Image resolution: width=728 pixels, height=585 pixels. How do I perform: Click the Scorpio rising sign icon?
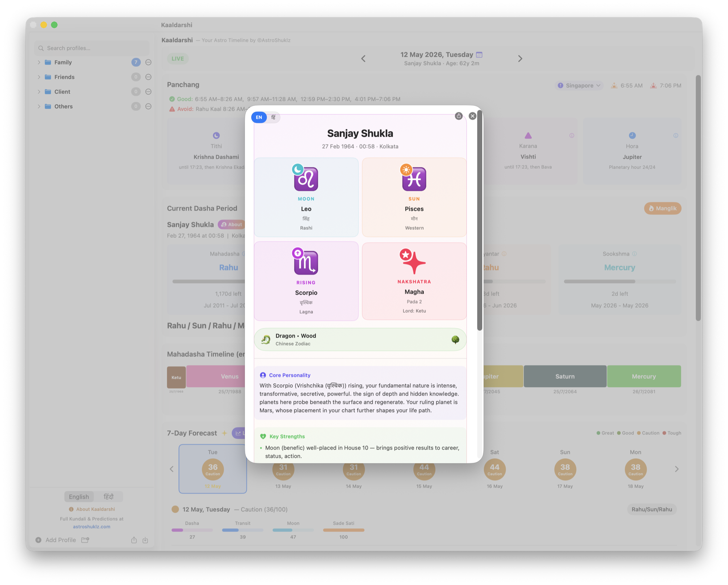(x=306, y=262)
